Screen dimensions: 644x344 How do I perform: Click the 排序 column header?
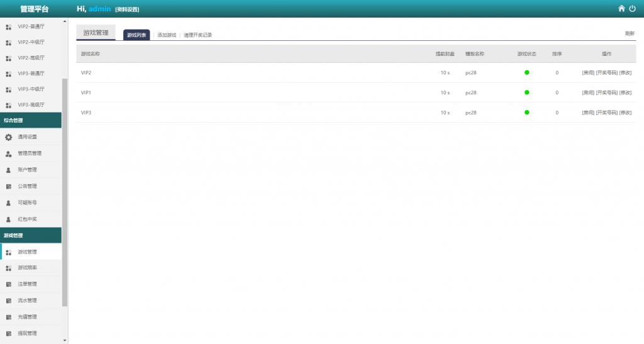click(x=557, y=54)
